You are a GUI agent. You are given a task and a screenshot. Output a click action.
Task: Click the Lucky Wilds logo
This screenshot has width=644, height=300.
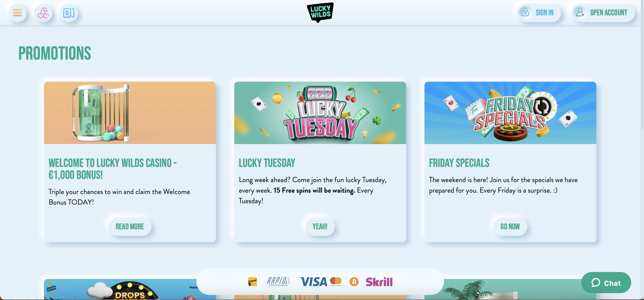(320, 13)
